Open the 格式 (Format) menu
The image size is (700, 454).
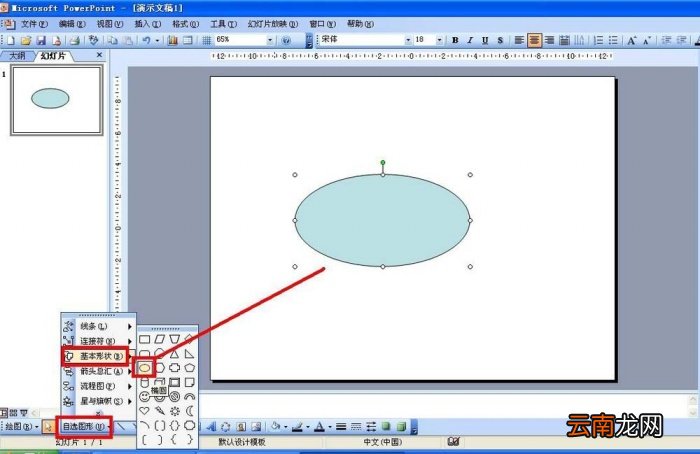tap(186, 24)
